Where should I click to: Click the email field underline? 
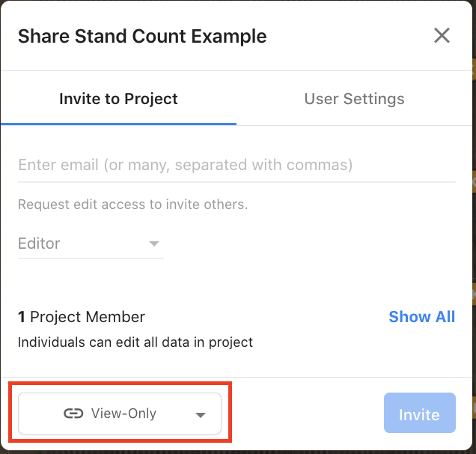[237, 182]
